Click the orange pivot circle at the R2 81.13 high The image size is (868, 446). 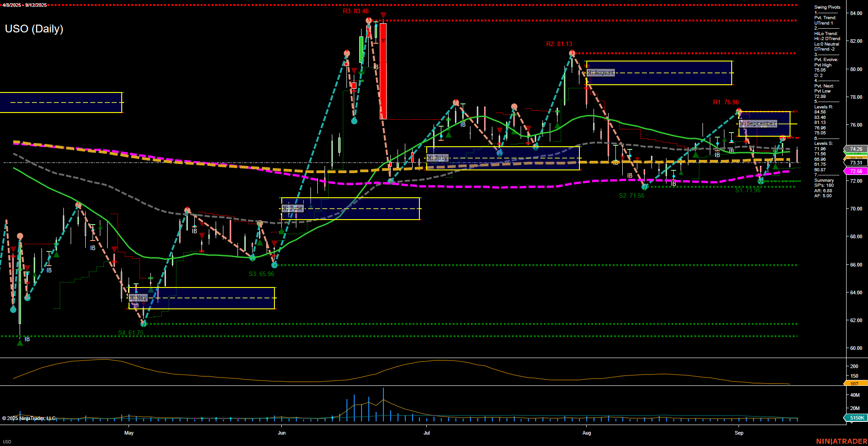pos(572,53)
